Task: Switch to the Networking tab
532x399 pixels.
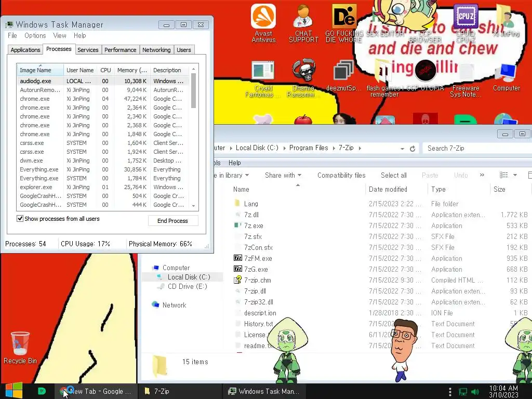Action: tap(156, 50)
